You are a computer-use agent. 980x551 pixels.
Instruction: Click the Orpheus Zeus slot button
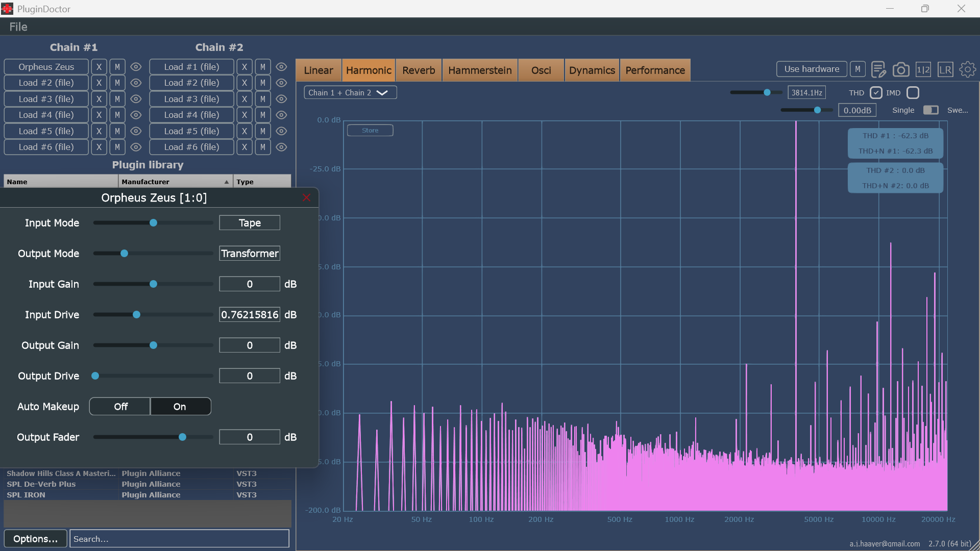point(46,67)
